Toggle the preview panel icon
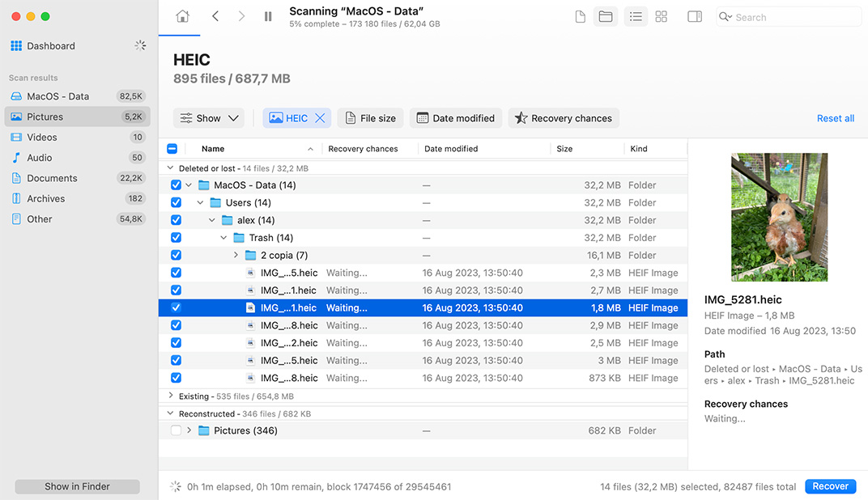 pyautogui.click(x=694, y=16)
